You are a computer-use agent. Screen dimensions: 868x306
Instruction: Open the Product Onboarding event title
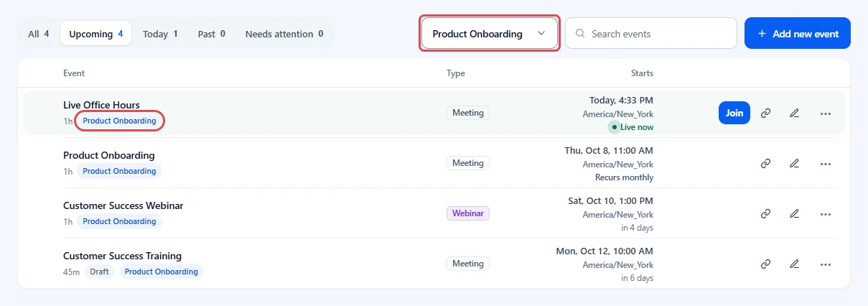pos(109,155)
